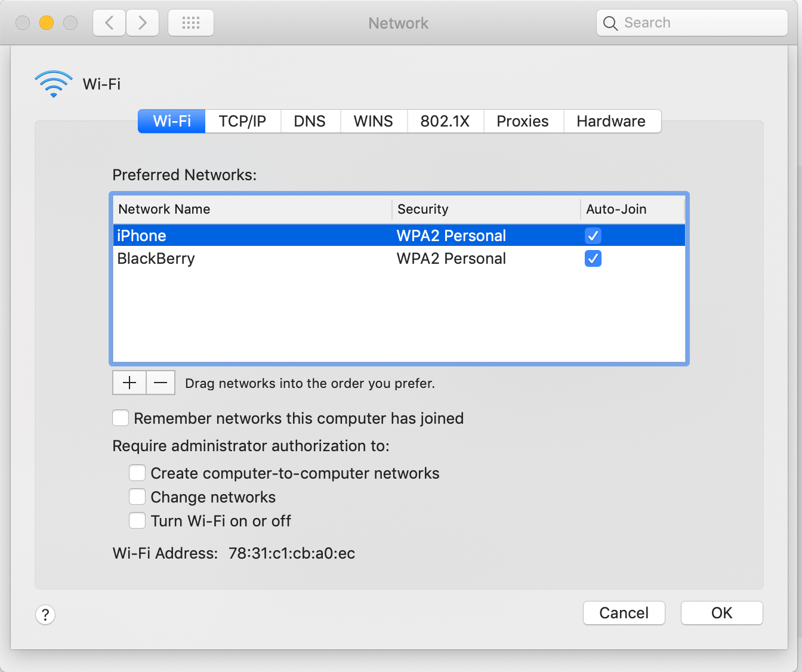This screenshot has height=672, width=802.
Task: Disable Auto-Join for iPhone network
Action: pyautogui.click(x=593, y=235)
